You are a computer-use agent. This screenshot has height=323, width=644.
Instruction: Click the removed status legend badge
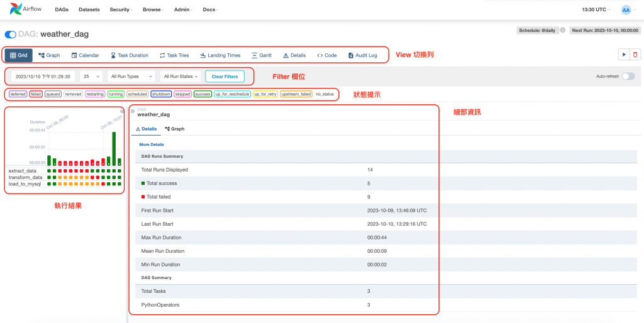[x=73, y=94]
